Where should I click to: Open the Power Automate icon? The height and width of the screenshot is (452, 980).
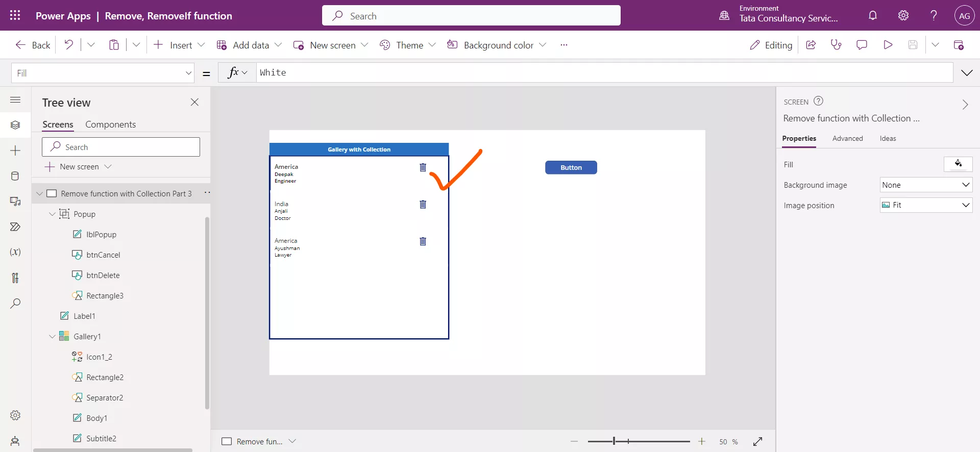15,227
